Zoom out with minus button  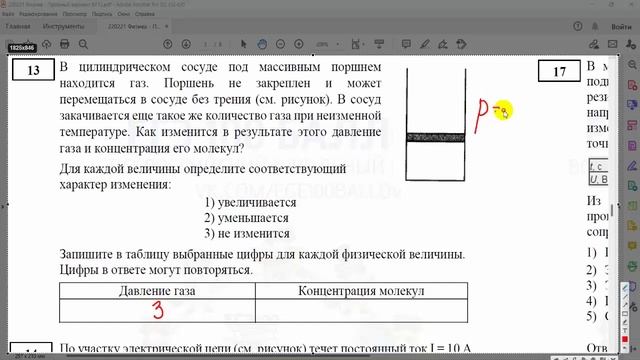click(x=280, y=44)
